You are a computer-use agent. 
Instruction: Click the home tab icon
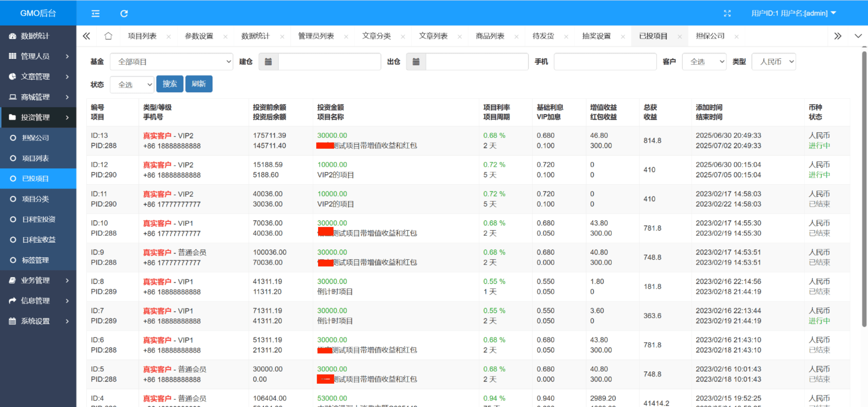[108, 36]
